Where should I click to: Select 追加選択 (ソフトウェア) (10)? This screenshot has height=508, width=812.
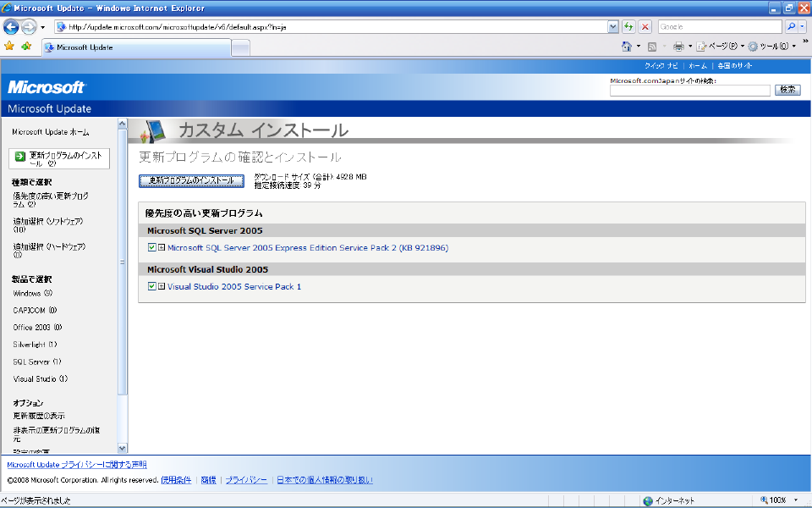(x=47, y=225)
